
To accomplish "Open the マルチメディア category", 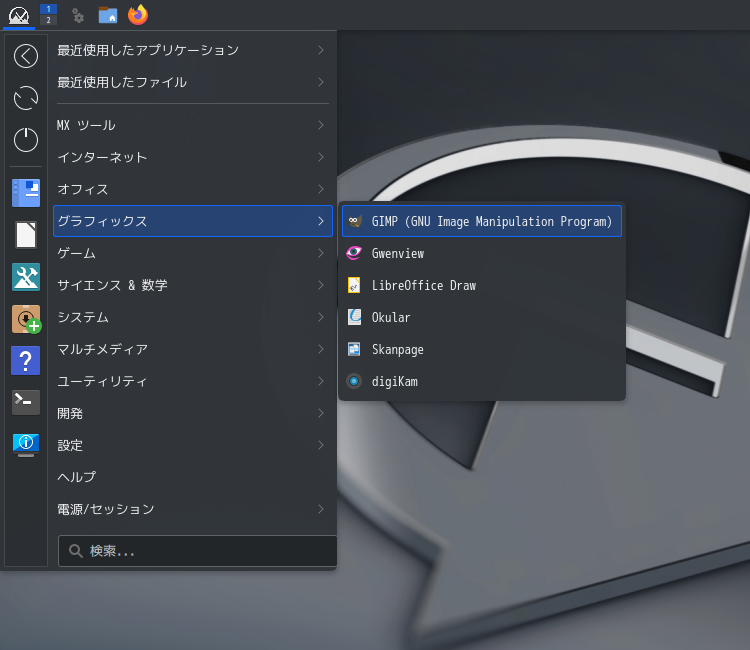I will tap(193, 349).
